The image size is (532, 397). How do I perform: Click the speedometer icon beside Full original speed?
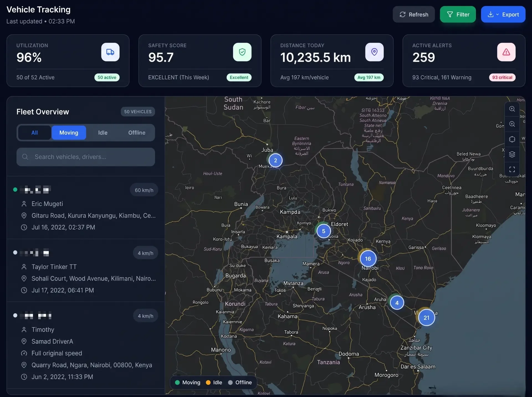24,353
